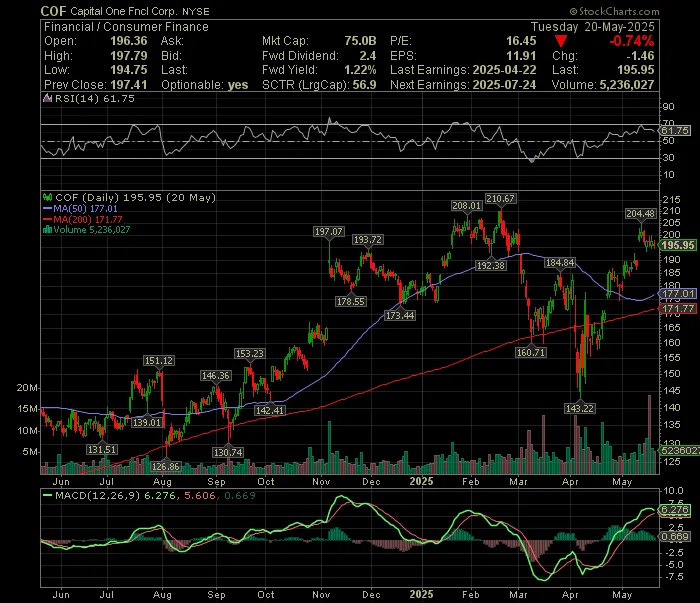The width and height of the screenshot is (700, 603).
Task: Click the RSI(14) 61.75 label
Action: pyautogui.click(x=94, y=99)
